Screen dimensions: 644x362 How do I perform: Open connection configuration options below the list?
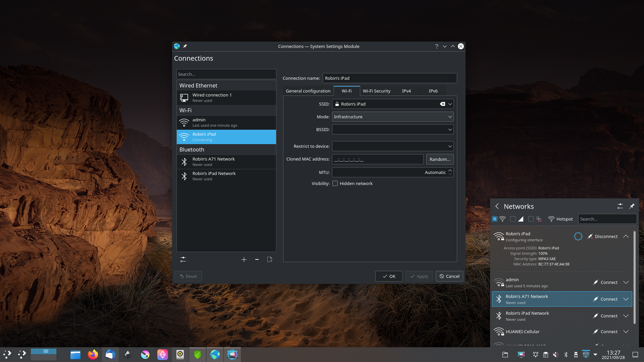(183, 259)
